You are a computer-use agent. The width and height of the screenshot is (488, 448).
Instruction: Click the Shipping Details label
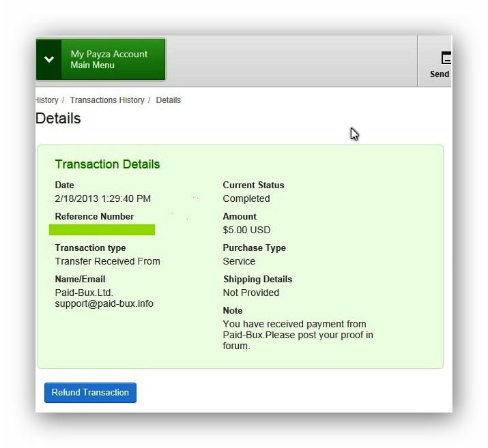pyautogui.click(x=258, y=279)
